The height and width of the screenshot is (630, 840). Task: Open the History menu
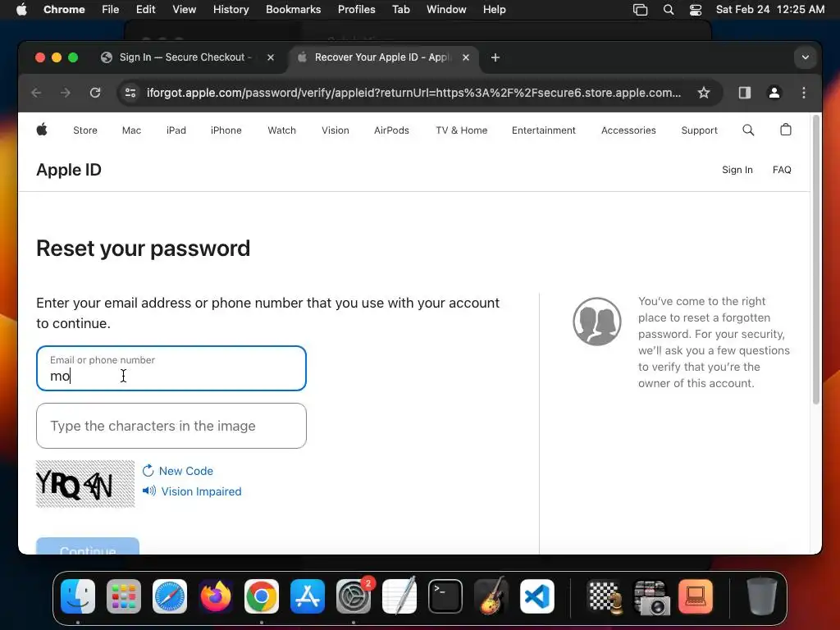pos(231,10)
